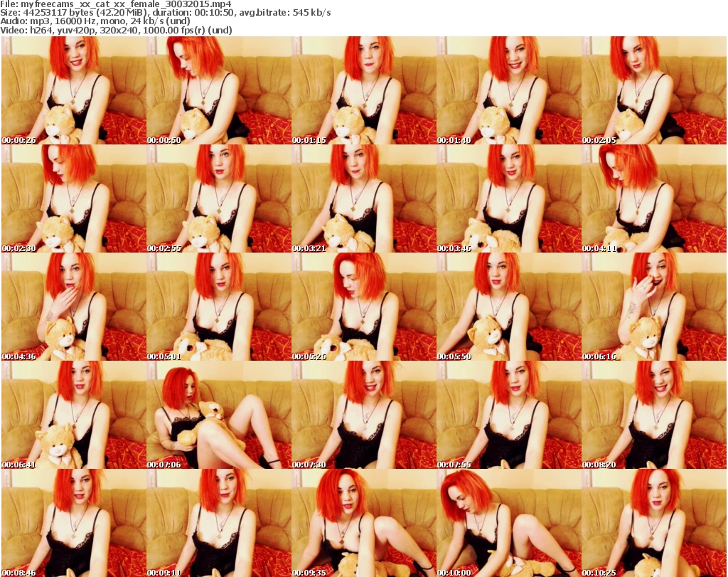Click the thumbnail timestamped 00:00:26

[x=74, y=90]
